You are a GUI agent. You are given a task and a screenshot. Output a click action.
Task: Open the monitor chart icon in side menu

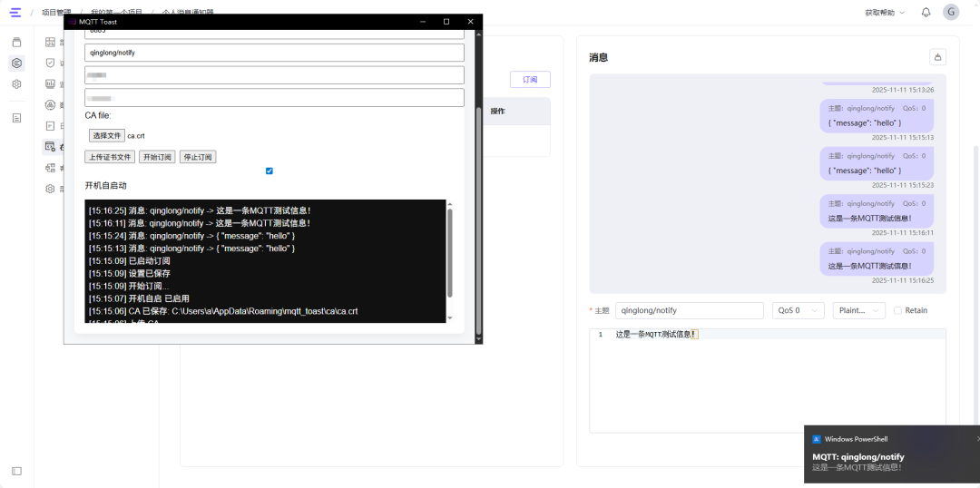pyautogui.click(x=50, y=83)
